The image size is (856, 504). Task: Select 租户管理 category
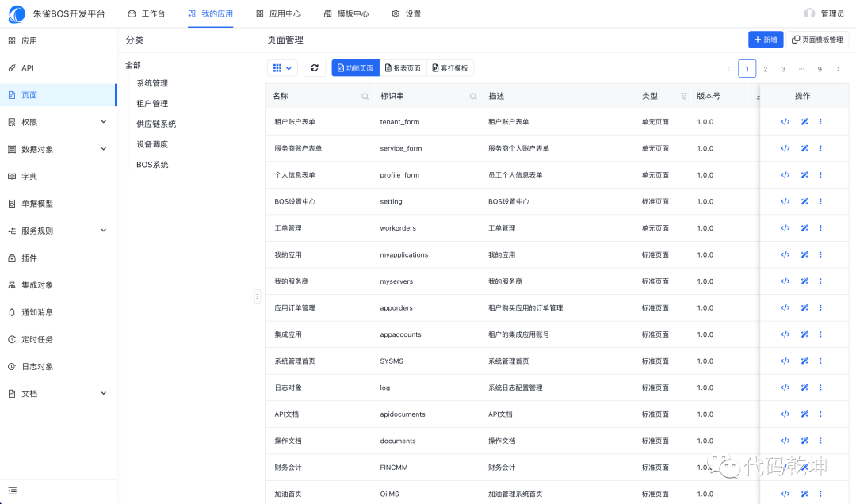[x=152, y=103]
